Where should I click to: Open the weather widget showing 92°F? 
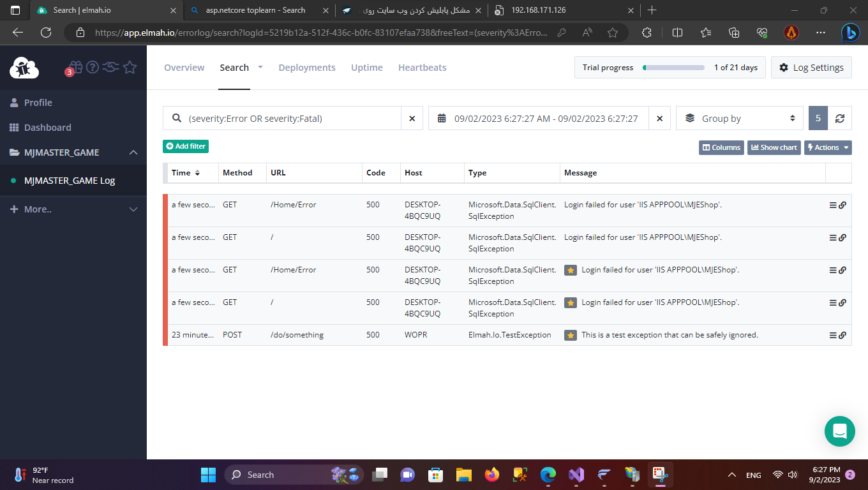pyautogui.click(x=43, y=475)
